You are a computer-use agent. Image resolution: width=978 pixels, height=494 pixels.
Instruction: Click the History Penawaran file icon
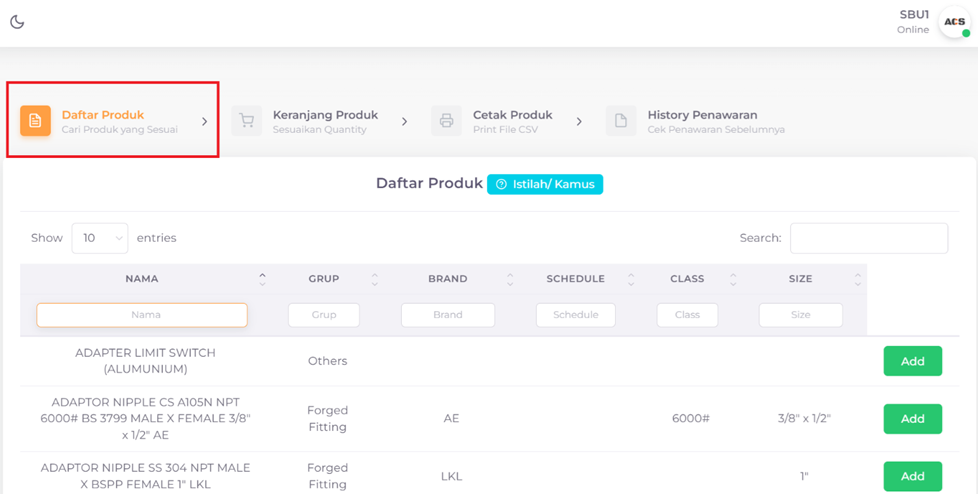621,121
